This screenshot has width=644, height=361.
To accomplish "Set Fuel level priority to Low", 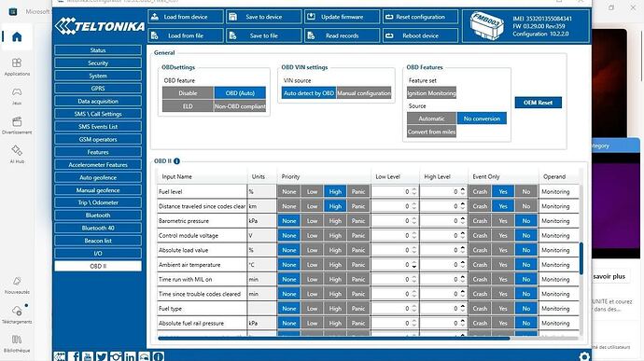I will (x=312, y=192).
